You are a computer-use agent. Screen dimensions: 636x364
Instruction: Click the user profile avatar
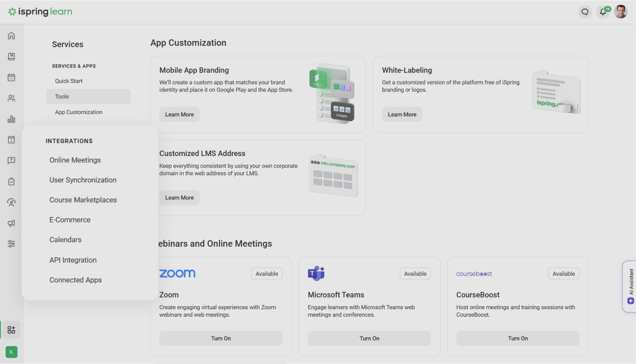coord(620,11)
